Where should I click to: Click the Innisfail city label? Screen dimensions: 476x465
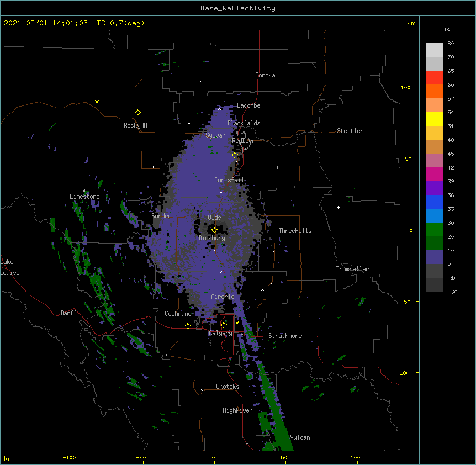pos(229,180)
